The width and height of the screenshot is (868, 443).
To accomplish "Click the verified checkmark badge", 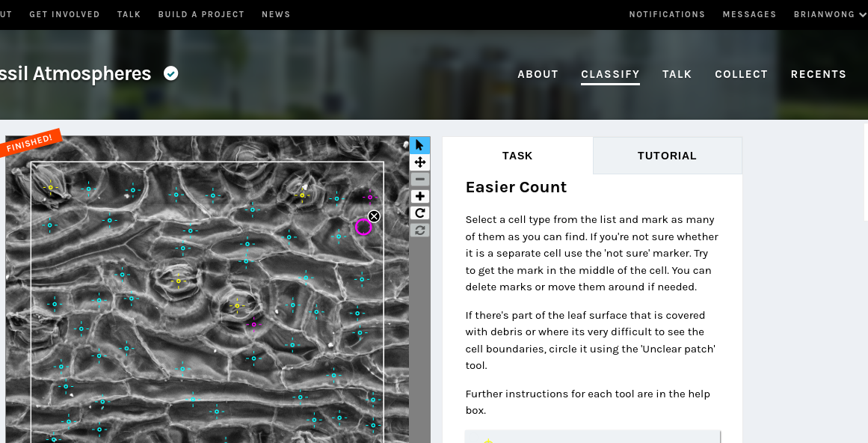I will point(171,73).
